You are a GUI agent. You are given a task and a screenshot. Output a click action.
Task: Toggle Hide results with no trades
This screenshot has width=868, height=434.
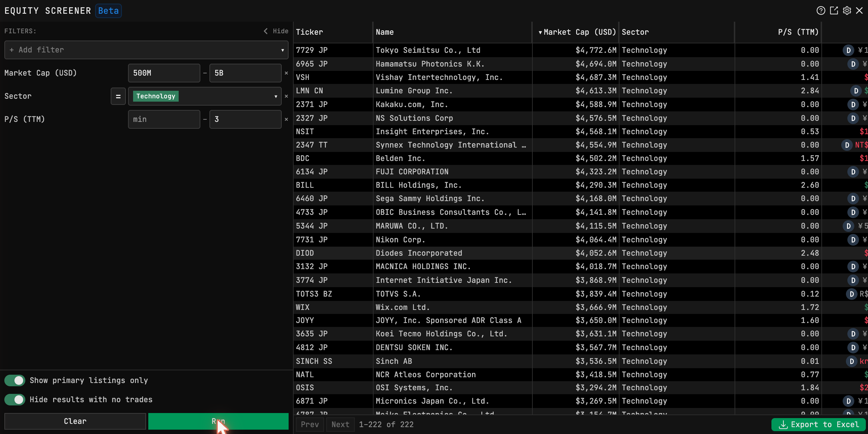click(15, 400)
